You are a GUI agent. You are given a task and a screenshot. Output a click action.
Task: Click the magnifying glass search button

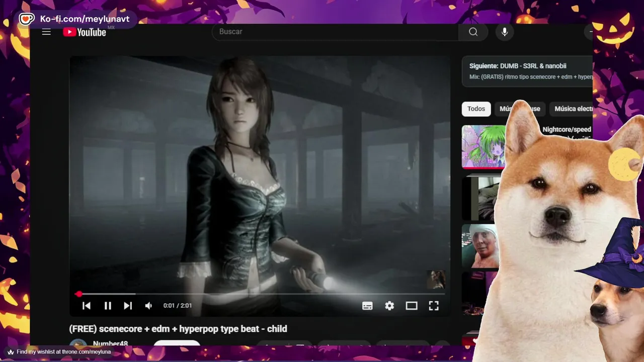tap(473, 32)
